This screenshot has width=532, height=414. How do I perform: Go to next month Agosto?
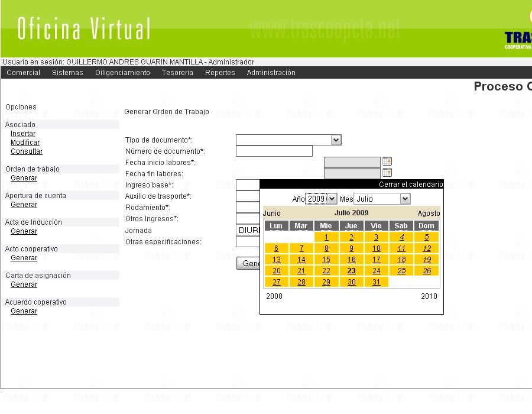click(429, 213)
